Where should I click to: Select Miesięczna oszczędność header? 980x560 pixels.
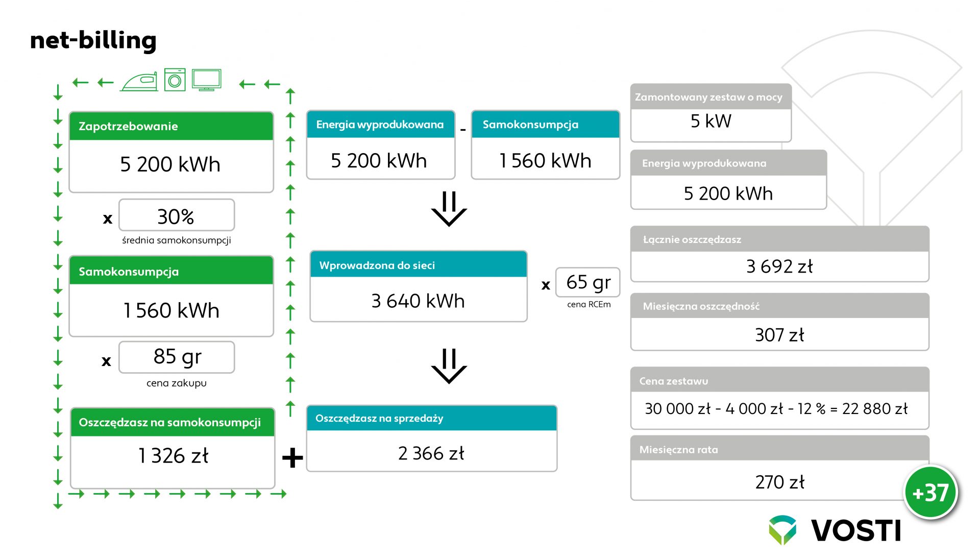pos(780,306)
